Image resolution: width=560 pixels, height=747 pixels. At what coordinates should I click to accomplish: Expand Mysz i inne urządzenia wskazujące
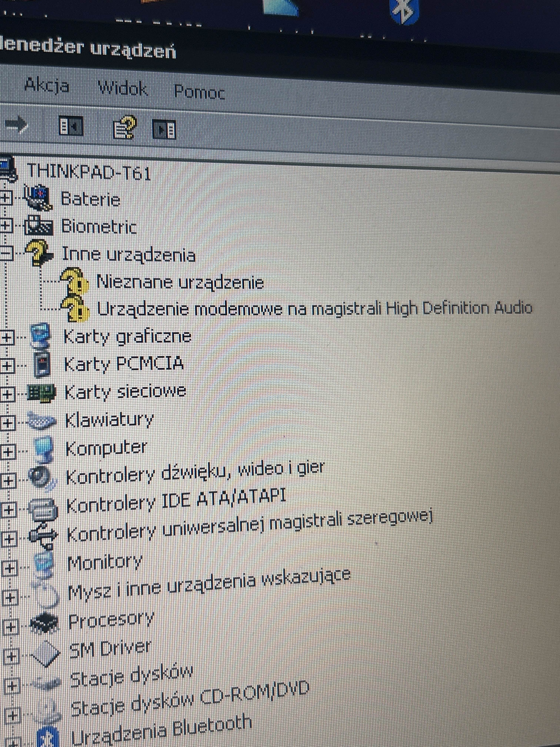[10, 598]
